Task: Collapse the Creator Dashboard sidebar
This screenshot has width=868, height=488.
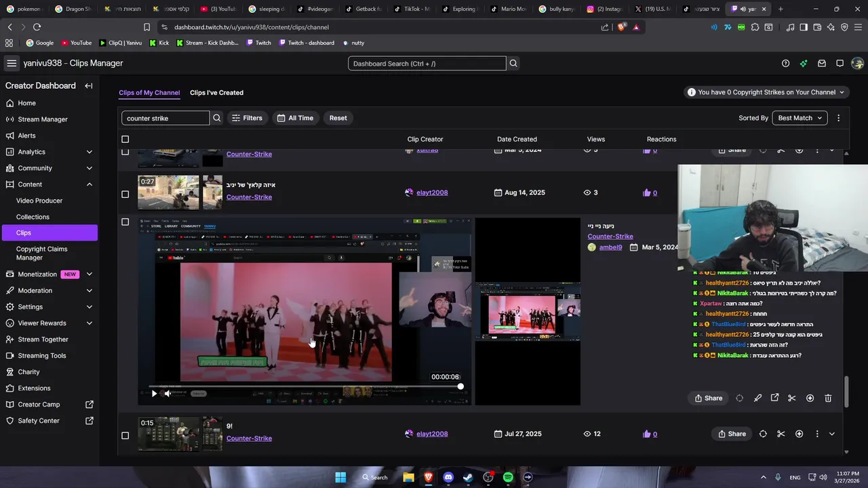Action: 88,85
